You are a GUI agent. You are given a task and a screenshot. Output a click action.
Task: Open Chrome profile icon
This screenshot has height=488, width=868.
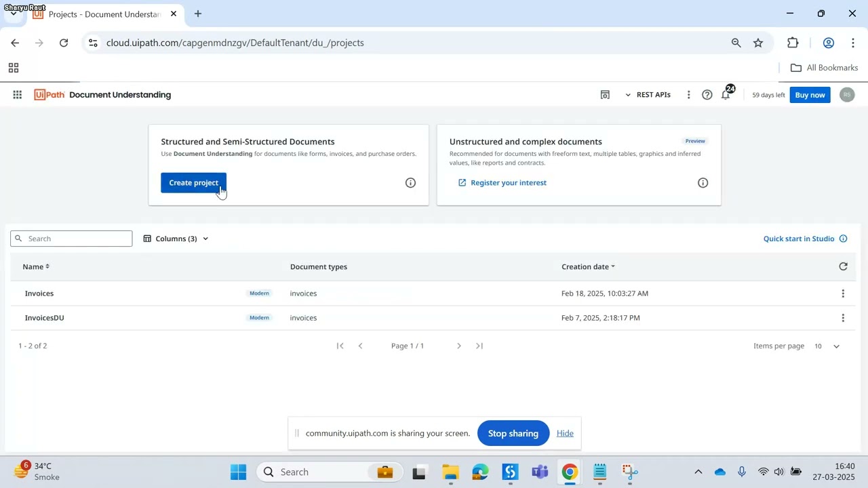[828, 43]
